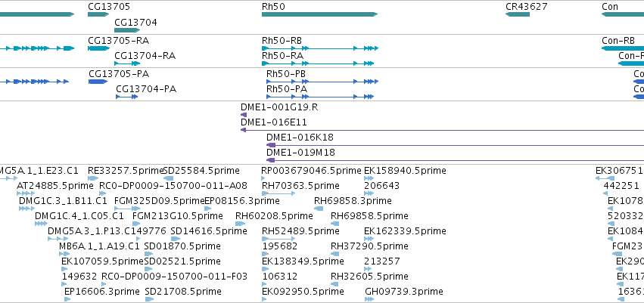644x303 pixels.
Task: Click the DME1-016K18 clone label
Action: pyautogui.click(x=300, y=138)
